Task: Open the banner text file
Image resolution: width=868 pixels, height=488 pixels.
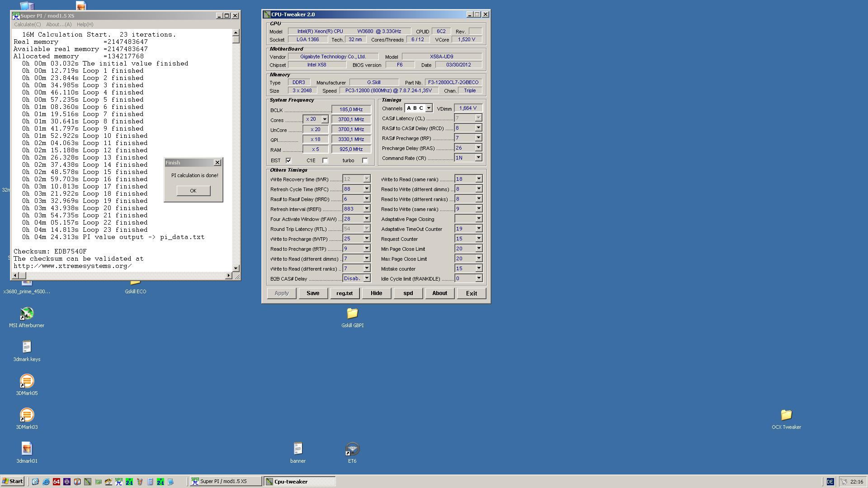Action: pos(297,453)
